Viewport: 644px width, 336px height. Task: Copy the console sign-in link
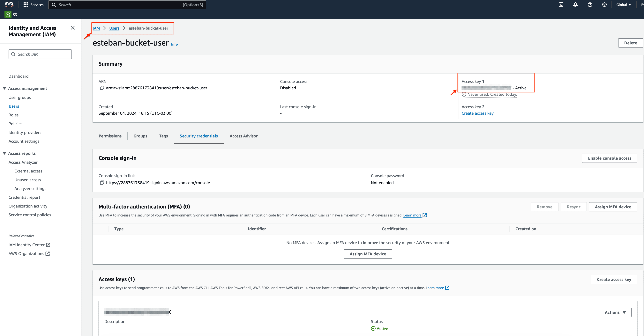(x=102, y=183)
